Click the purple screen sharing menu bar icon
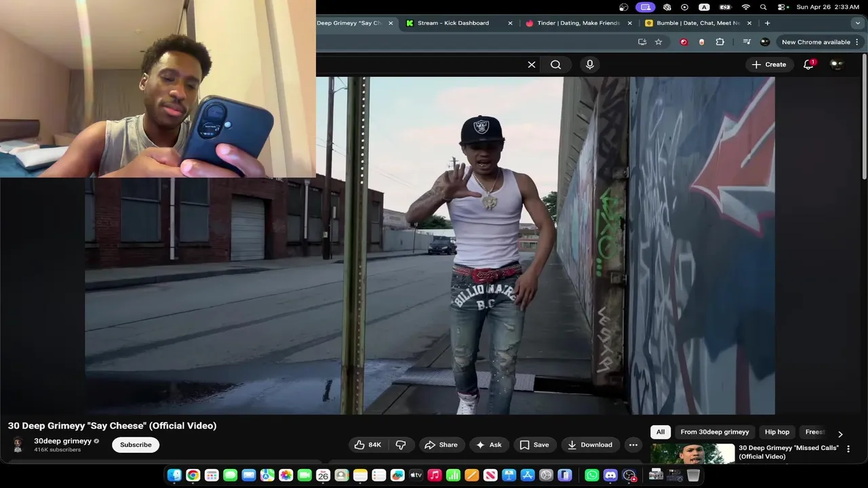Screen dimensions: 868x488 click(x=645, y=7)
